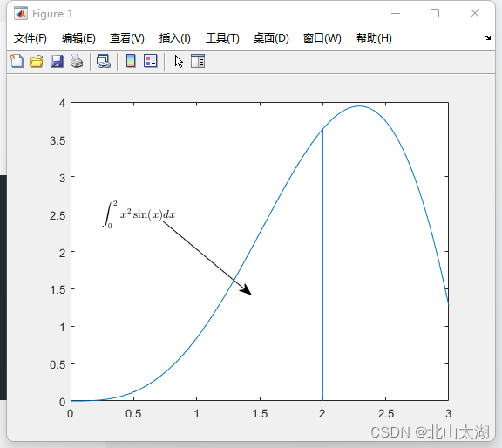Open the 工具(T) menu
502x448 pixels.
tap(222, 38)
